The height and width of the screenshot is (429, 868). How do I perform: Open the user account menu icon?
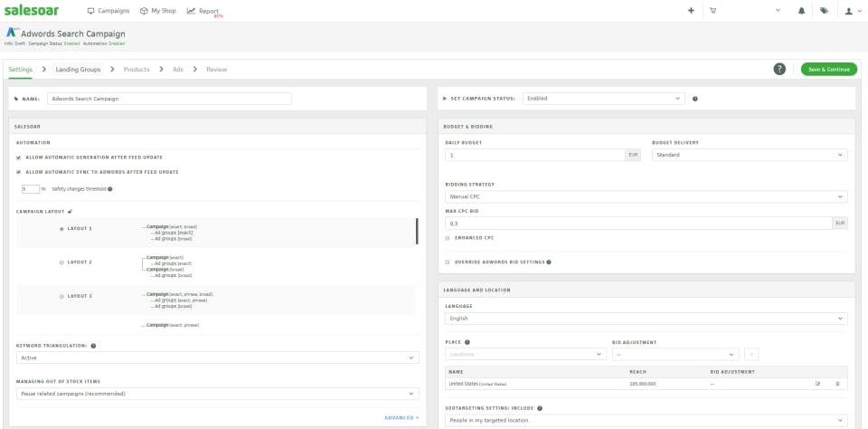(x=850, y=11)
